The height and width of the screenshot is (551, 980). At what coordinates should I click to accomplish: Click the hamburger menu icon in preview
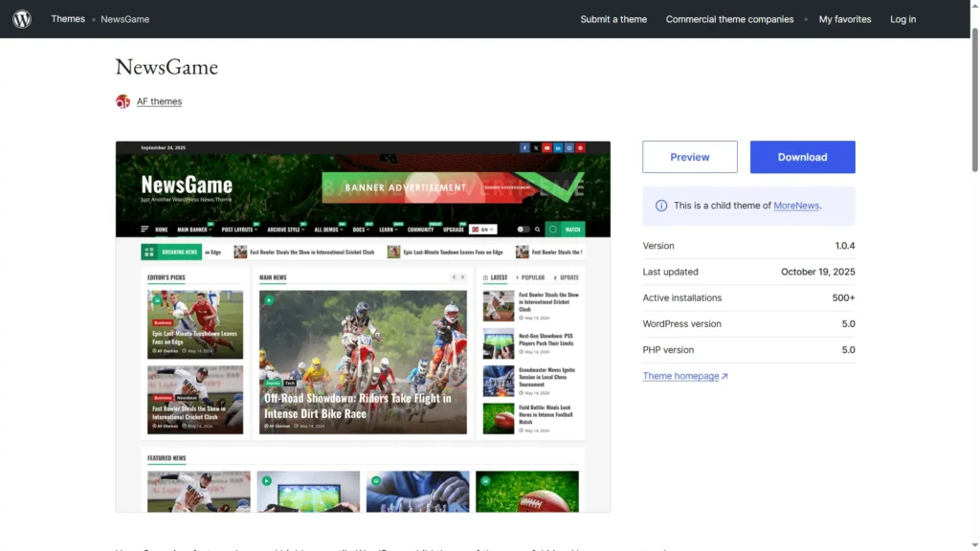point(145,230)
